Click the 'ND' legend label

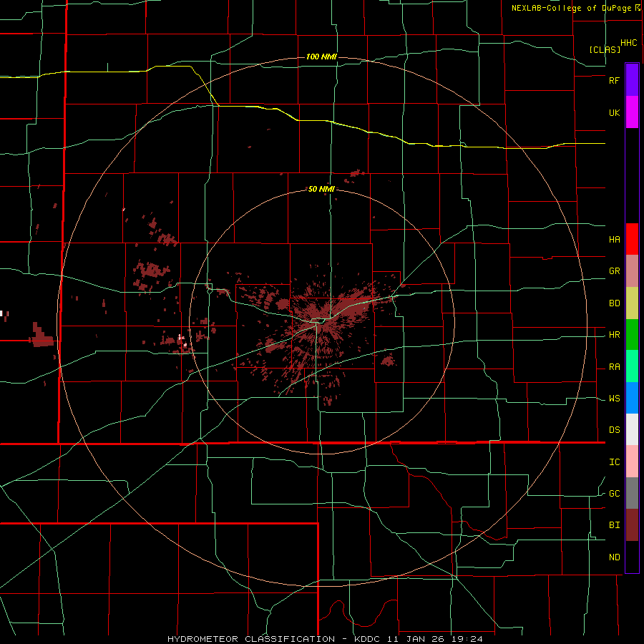(x=614, y=557)
